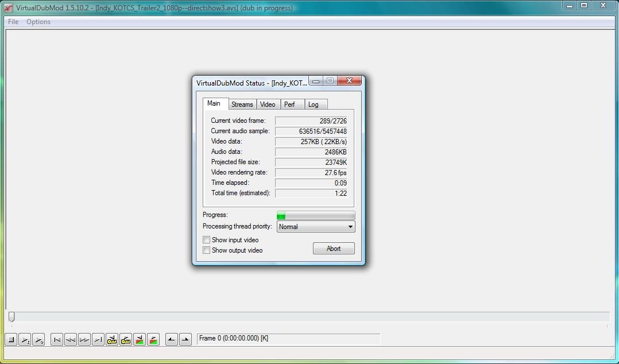619x364 pixels.
Task: Click the mark-out selection end button
Action: coord(185,339)
